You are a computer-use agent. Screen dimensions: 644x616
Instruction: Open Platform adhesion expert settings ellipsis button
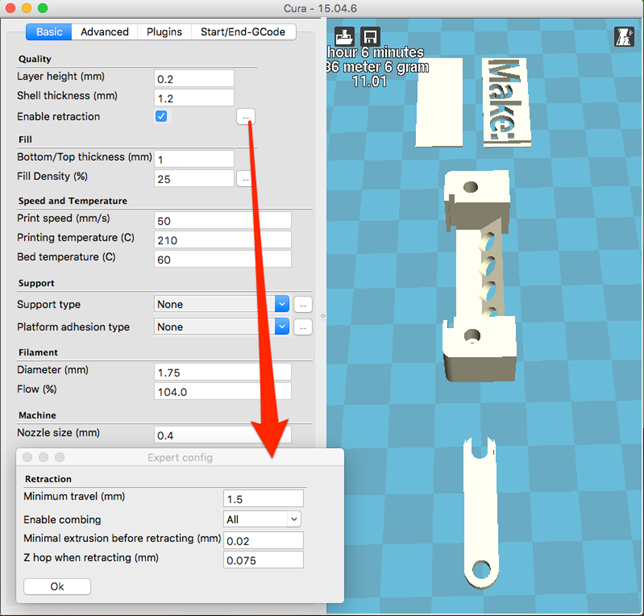pyautogui.click(x=303, y=327)
